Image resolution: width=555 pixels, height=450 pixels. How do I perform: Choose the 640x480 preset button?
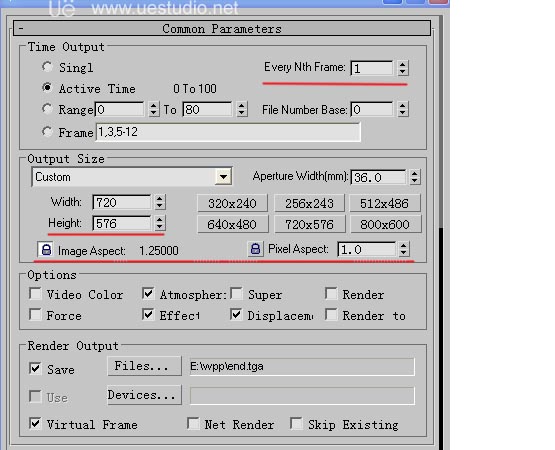(x=232, y=224)
